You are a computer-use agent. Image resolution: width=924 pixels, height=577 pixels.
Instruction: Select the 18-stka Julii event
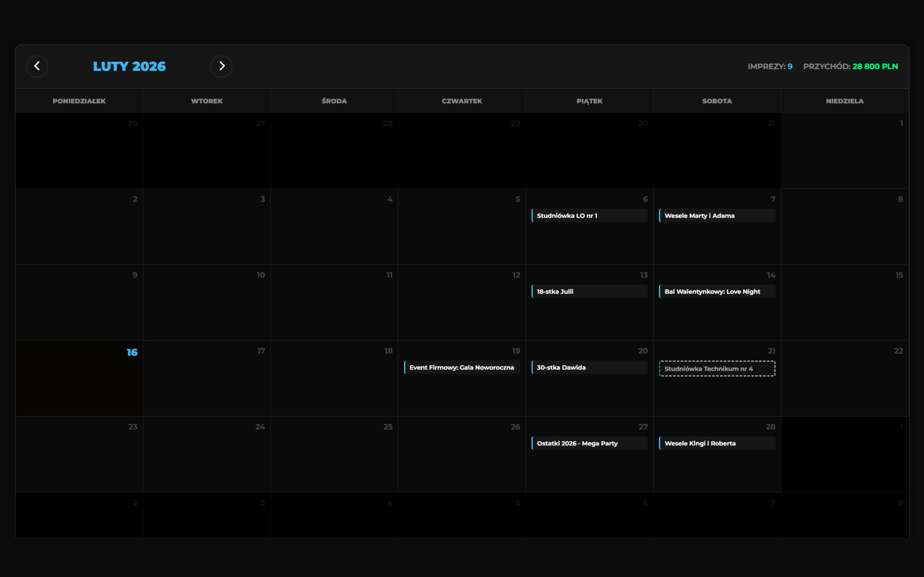coord(589,292)
